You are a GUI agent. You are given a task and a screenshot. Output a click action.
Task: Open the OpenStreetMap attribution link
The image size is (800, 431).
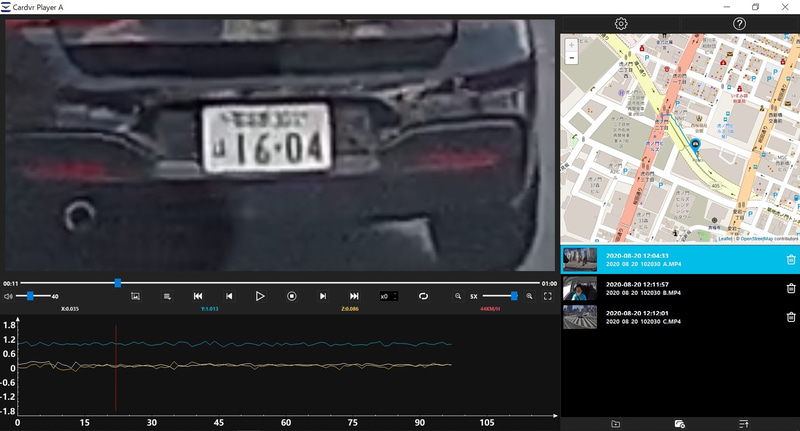click(x=756, y=239)
